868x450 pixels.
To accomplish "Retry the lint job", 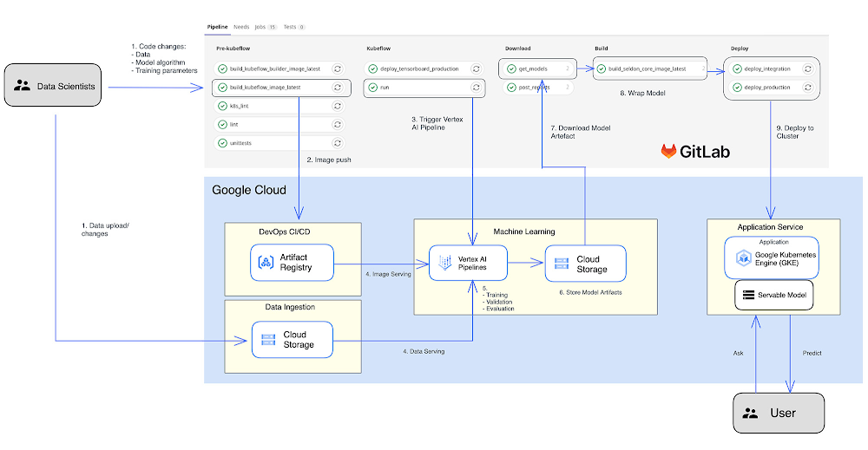I will tap(337, 124).
